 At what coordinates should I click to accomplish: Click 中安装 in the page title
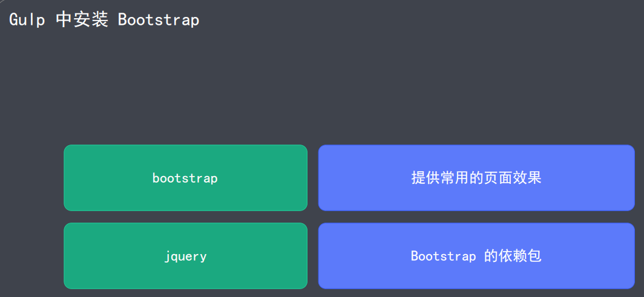pos(82,19)
